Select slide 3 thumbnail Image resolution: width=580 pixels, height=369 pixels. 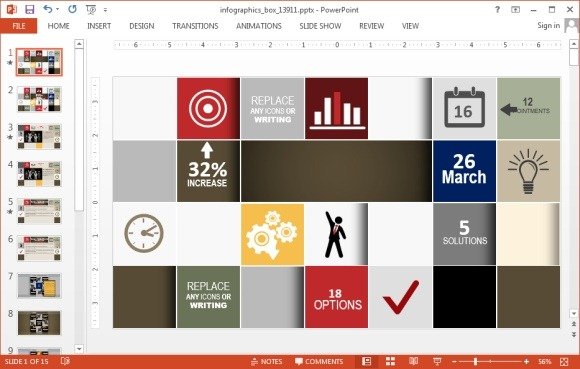coord(39,136)
